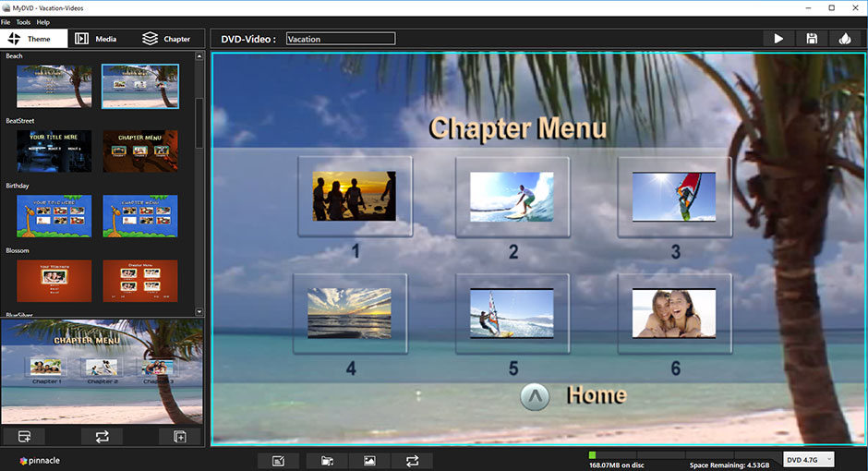Select chapter 6 smiling girls thumbnail

pyautogui.click(x=674, y=313)
